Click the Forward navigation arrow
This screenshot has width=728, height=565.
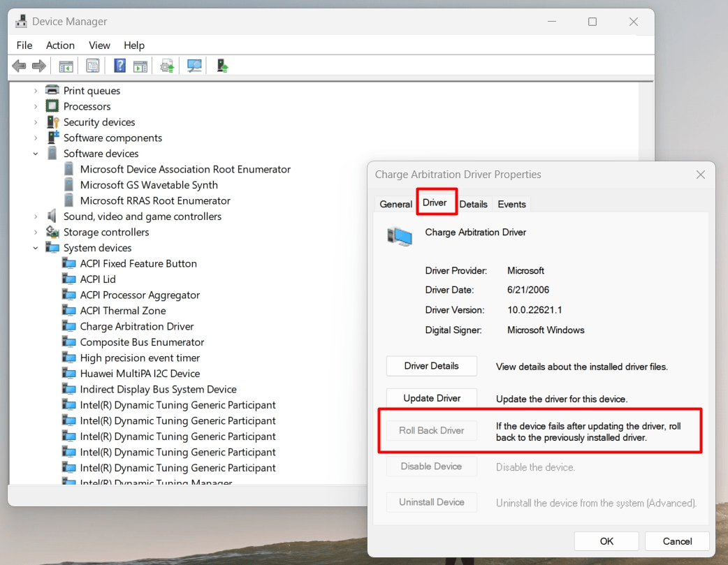tap(39, 66)
